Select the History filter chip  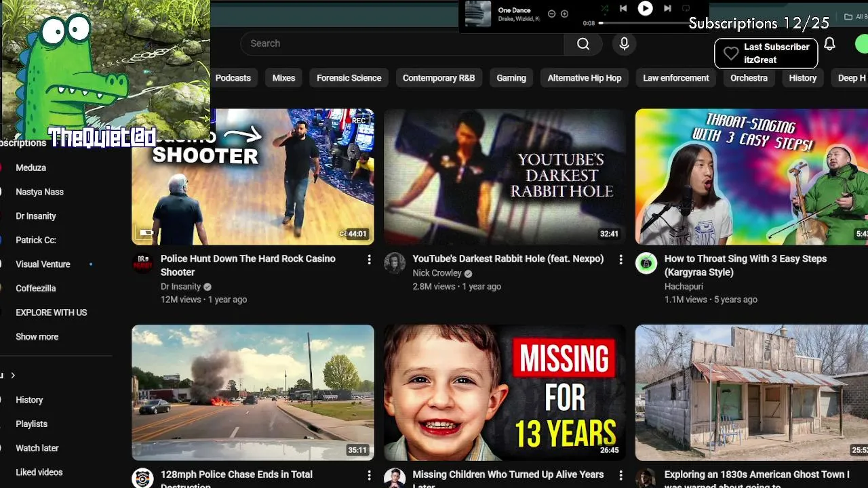[x=803, y=78]
